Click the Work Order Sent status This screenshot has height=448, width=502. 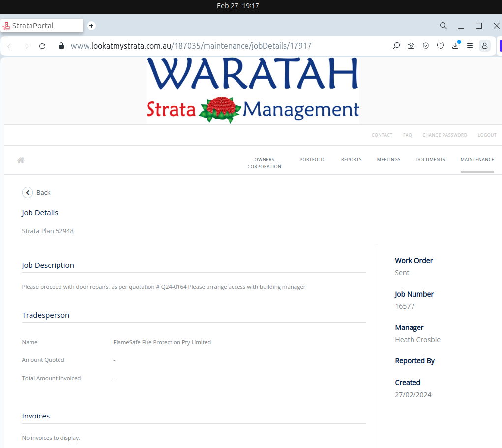tap(402, 273)
